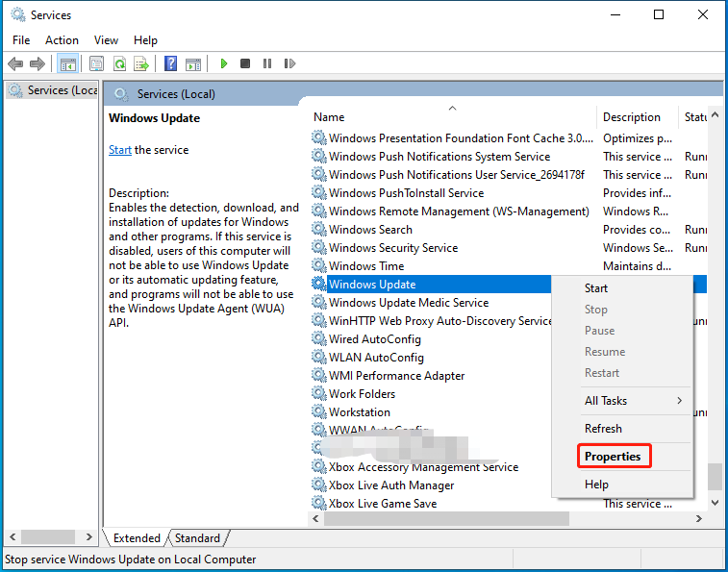Click the Status column header
The width and height of the screenshot is (728, 572).
(693, 117)
